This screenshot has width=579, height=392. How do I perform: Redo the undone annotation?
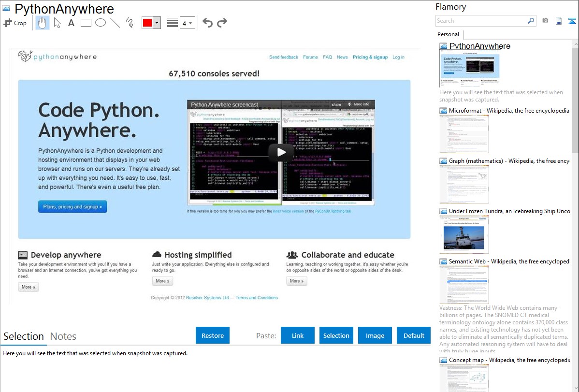[x=222, y=23]
